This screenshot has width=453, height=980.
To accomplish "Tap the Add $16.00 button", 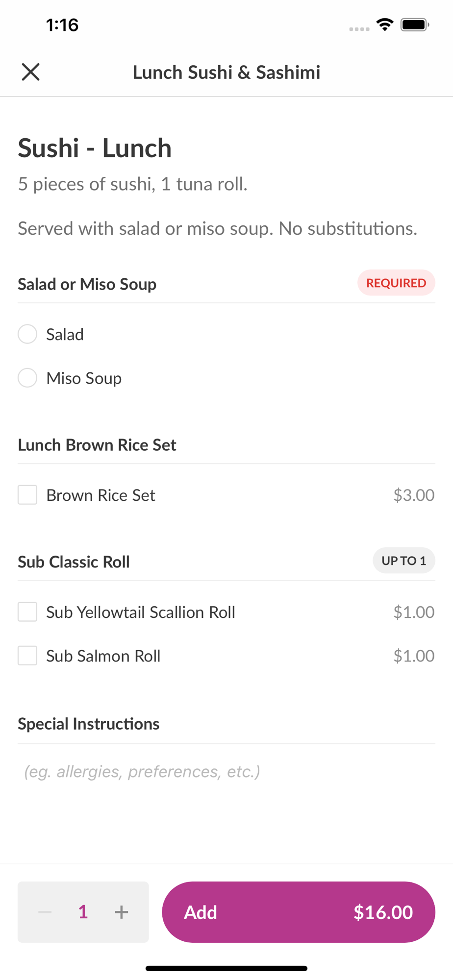I will [298, 912].
